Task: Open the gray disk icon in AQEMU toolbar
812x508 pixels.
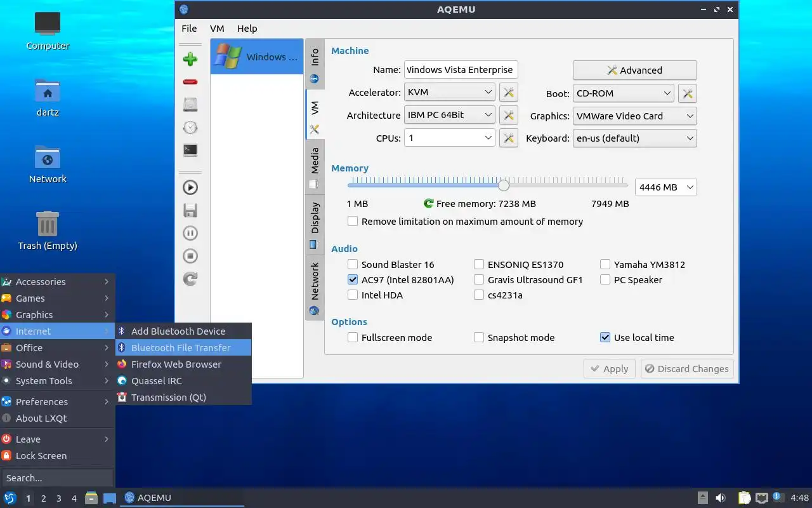Action: (x=190, y=105)
